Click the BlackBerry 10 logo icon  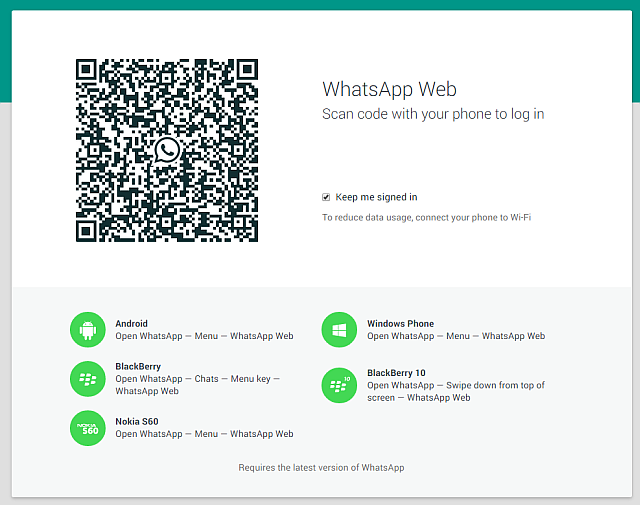[x=339, y=385]
